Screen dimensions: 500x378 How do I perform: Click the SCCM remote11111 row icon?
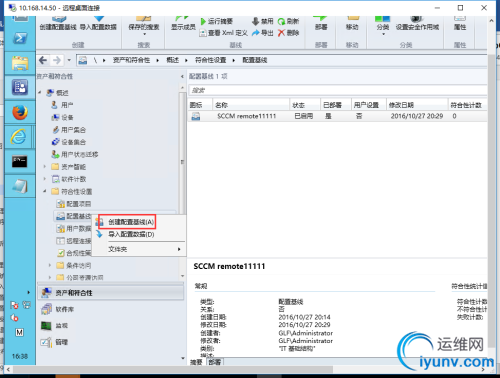click(196, 116)
